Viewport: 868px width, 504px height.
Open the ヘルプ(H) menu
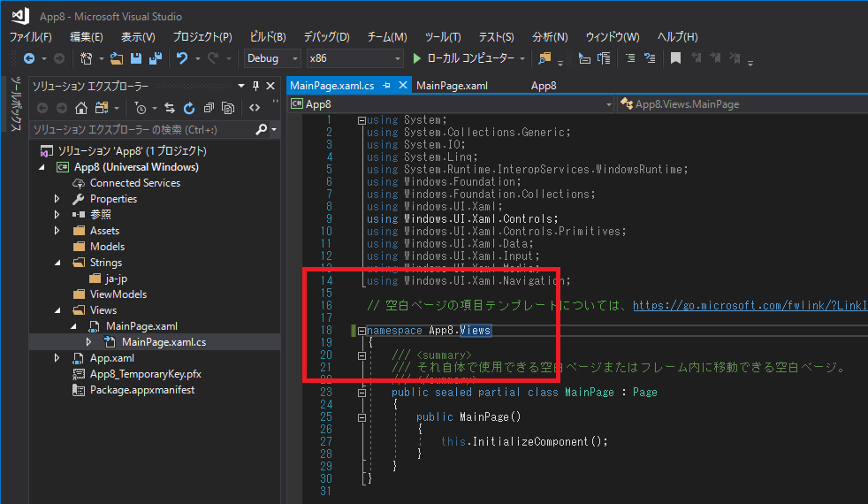click(678, 37)
